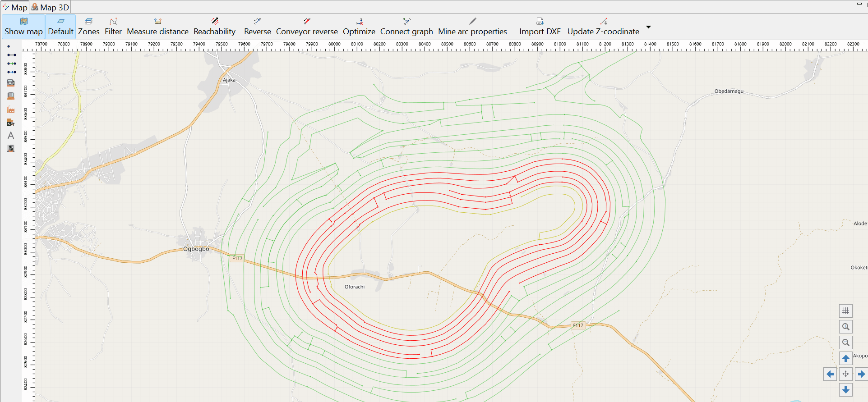Image resolution: width=868 pixels, height=402 pixels.
Task: Pan the map left with arrow button
Action: point(830,374)
